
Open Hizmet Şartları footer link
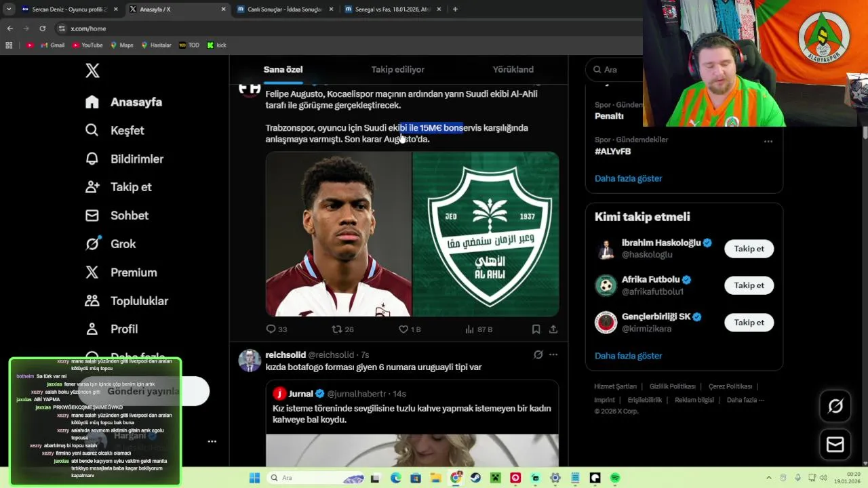(616, 386)
